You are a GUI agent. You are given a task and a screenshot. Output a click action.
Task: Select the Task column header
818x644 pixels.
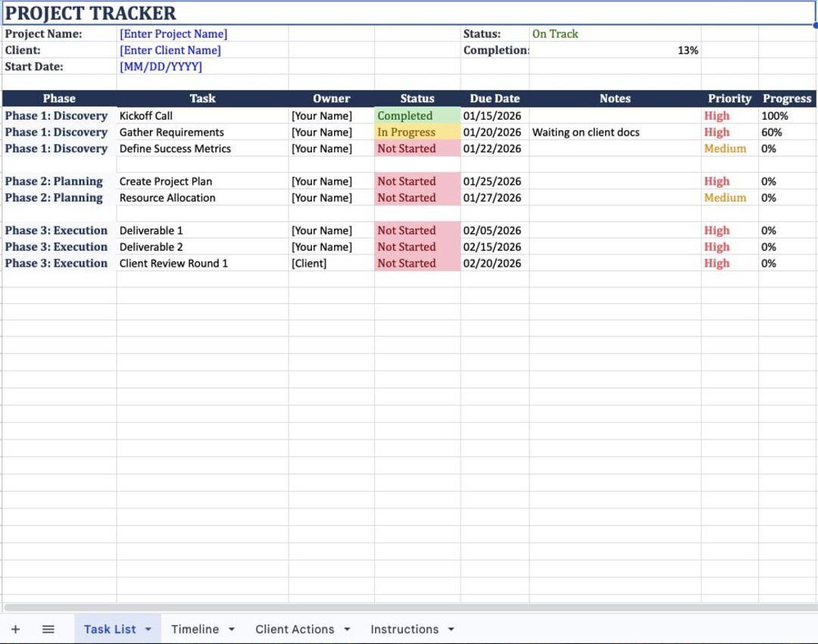point(202,98)
